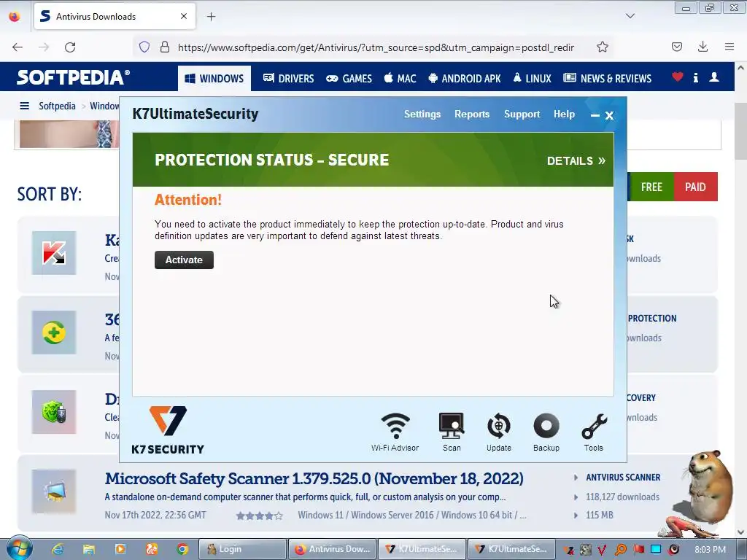Save page to Pocket
747x560 pixels.
[676, 47]
